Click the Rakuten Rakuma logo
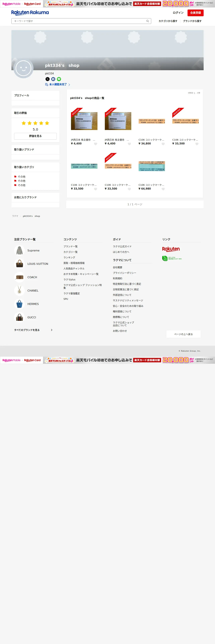The image size is (215, 644). 30,13
